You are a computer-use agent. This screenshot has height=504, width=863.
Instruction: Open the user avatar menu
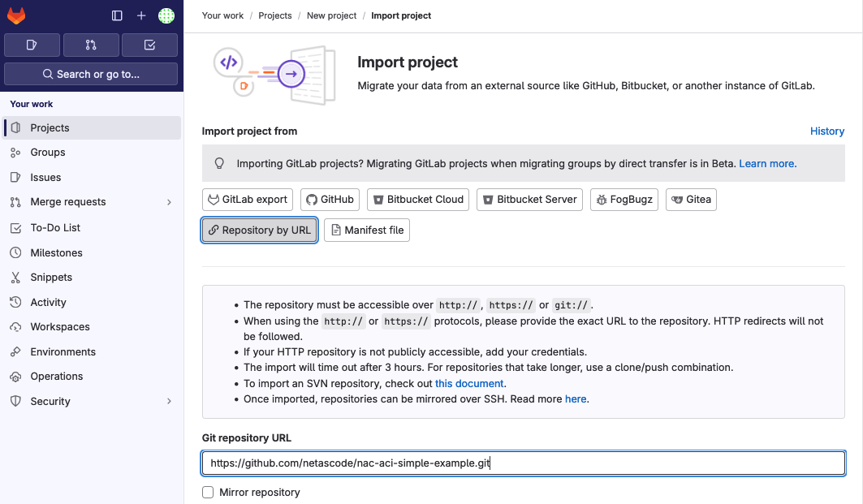tap(166, 15)
